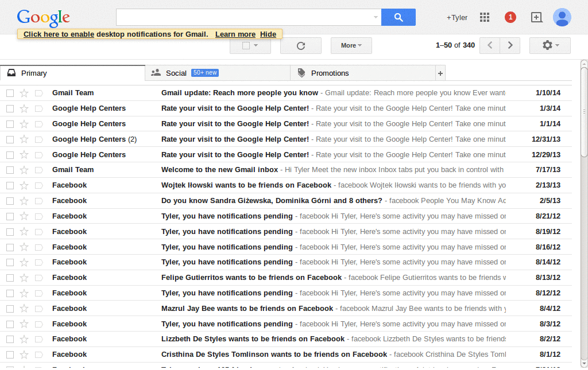This screenshot has height=370, width=588.
Task: Open the account profile avatar
Action: (x=562, y=17)
